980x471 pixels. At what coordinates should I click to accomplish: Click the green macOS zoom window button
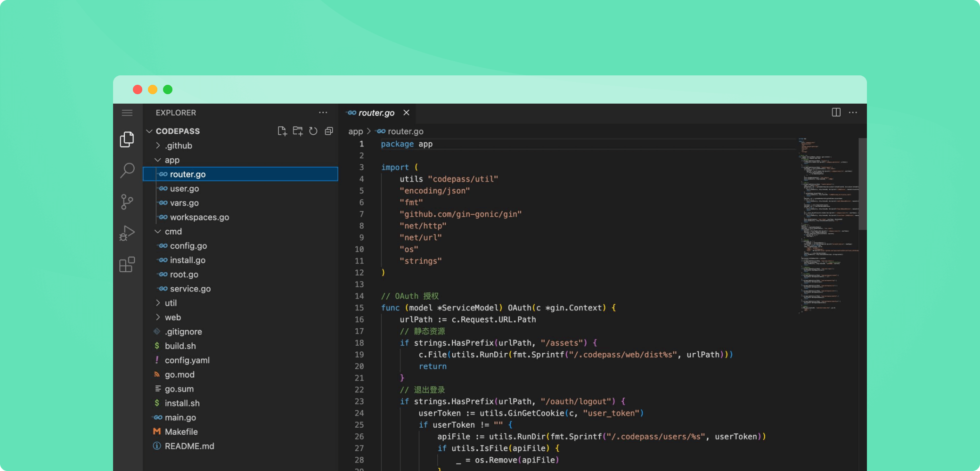[168, 89]
